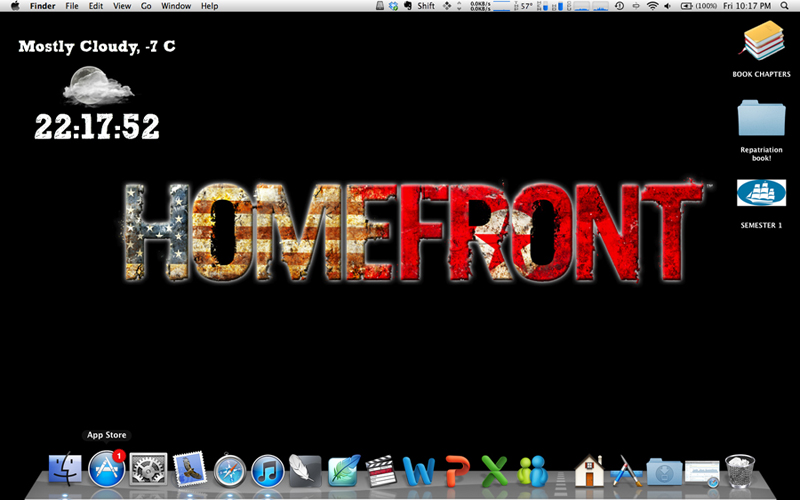
Task: Launch Microsoft Excel from the dock
Action: tap(494, 471)
